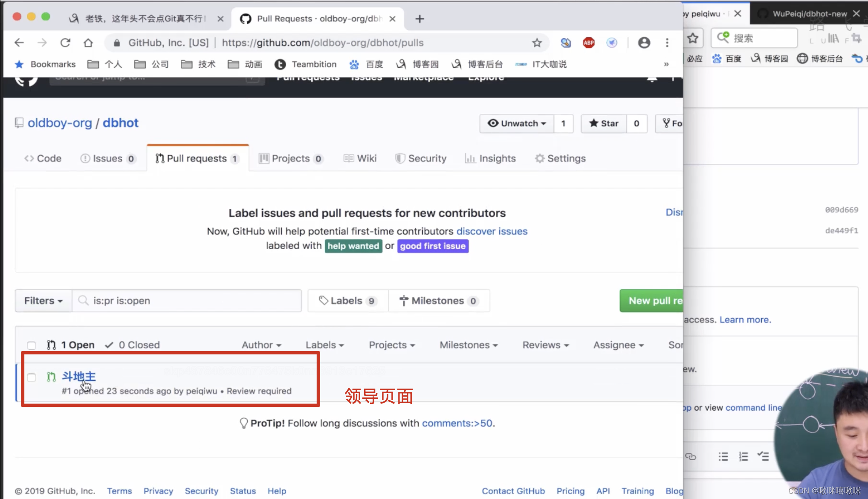Image resolution: width=868 pixels, height=499 pixels.
Task: Click the is:pr is:open search field
Action: tap(187, 301)
